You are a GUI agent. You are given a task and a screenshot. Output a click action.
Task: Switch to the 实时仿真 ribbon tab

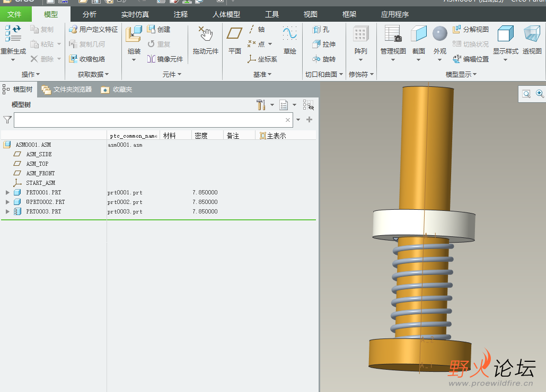coord(135,14)
